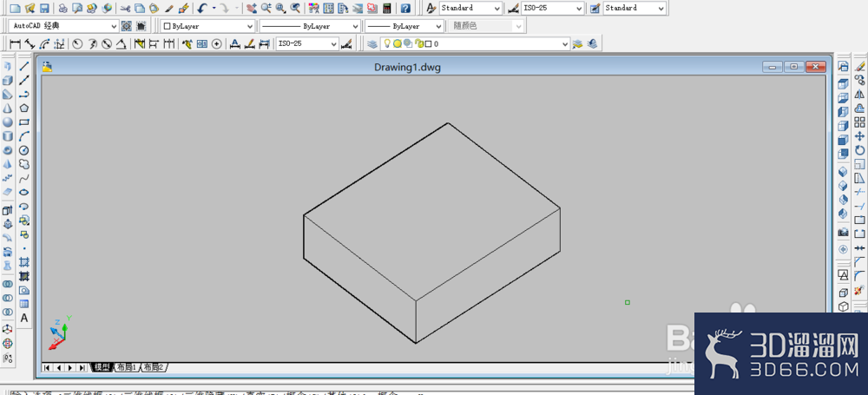
Task: Open the text style Standard dropdown
Action: 471,9
